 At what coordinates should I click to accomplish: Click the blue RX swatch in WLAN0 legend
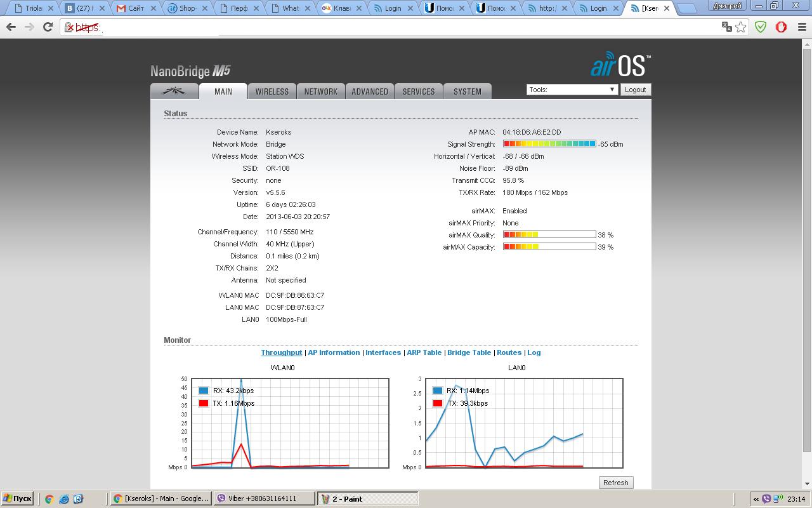point(204,391)
